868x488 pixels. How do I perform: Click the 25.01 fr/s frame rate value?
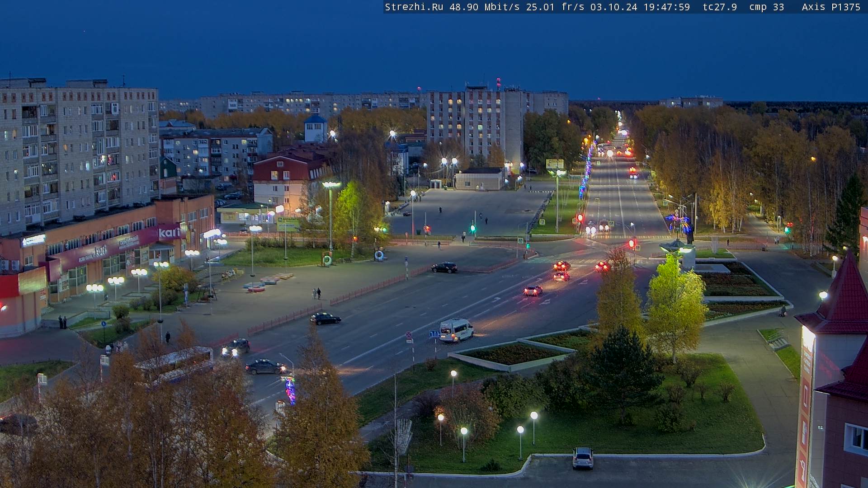555,7
